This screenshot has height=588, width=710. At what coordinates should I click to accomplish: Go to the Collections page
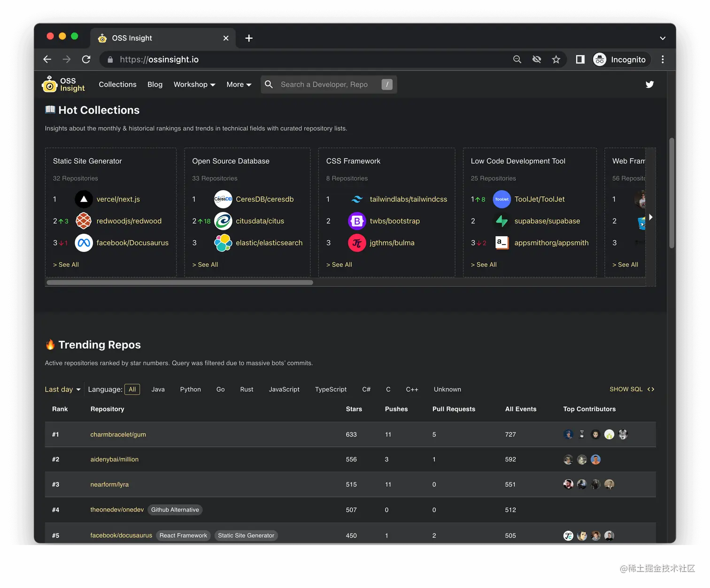[x=117, y=84]
